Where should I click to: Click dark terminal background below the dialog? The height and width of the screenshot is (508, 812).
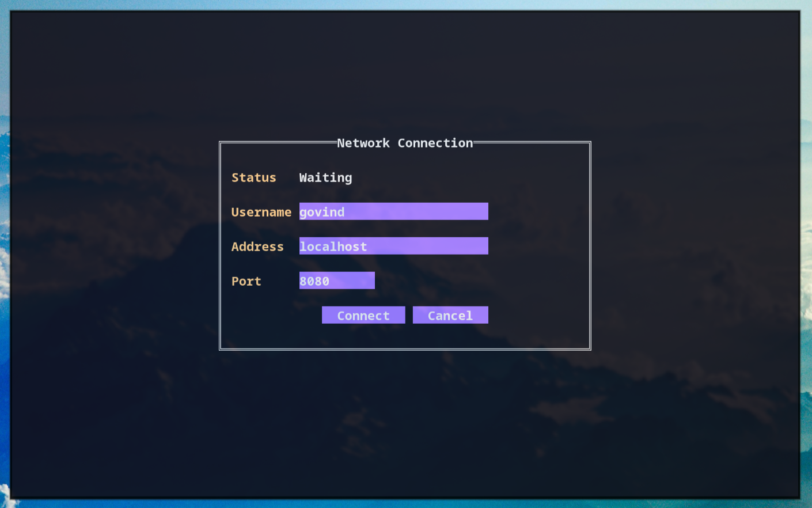[x=405, y=426]
